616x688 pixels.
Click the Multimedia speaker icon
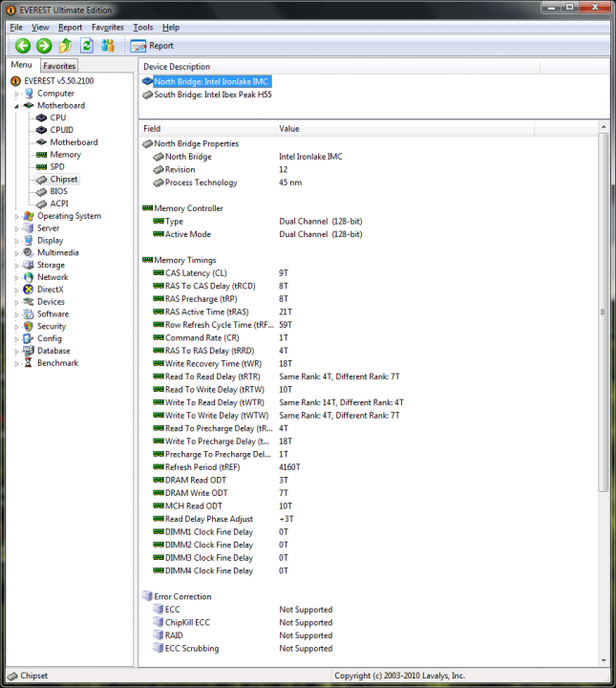click(29, 252)
